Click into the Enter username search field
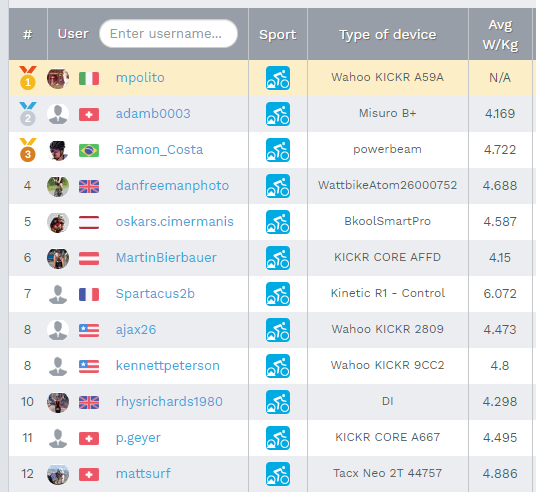This screenshot has width=536, height=492. pos(168,34)
